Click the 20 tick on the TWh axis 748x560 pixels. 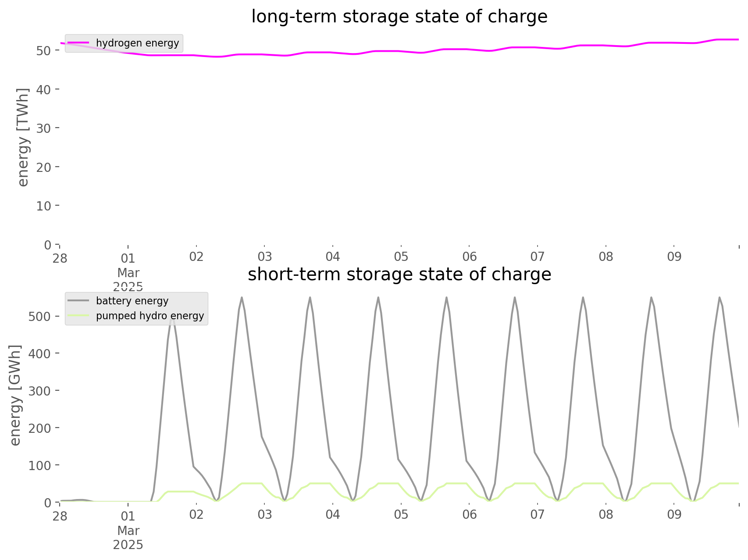tap(45, 167)
